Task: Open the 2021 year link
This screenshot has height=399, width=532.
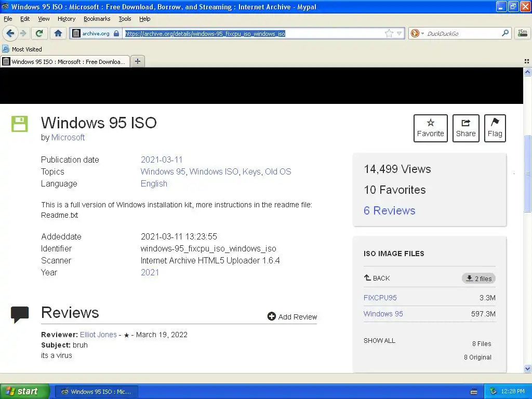Action: coord(150,272)
